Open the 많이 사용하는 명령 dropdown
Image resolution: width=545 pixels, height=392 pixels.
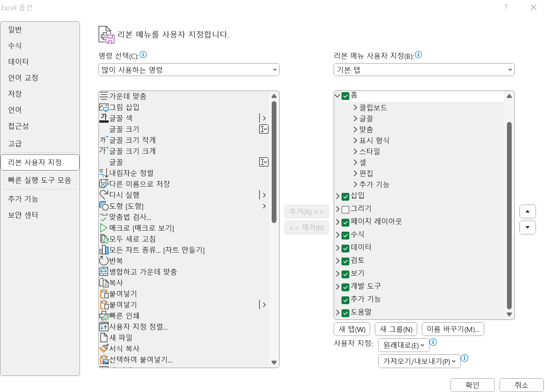[189, 70]
